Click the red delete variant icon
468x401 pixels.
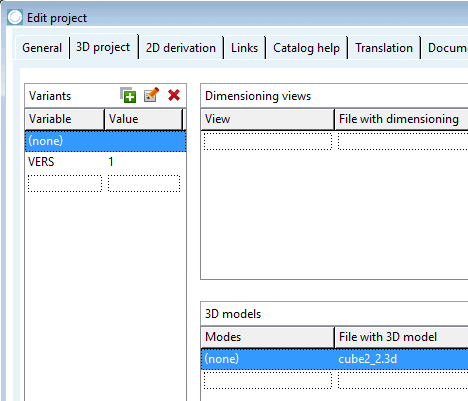tap(174, 95)
